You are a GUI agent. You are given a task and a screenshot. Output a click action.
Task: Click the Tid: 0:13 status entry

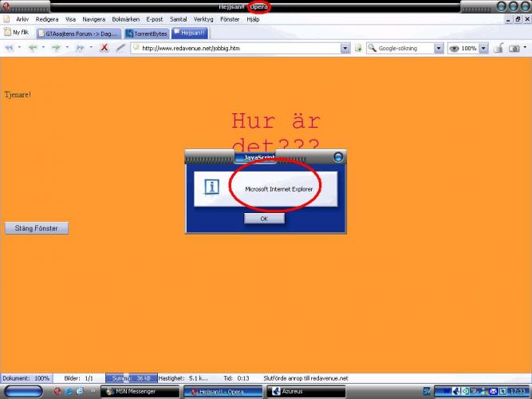click(236, 378)
